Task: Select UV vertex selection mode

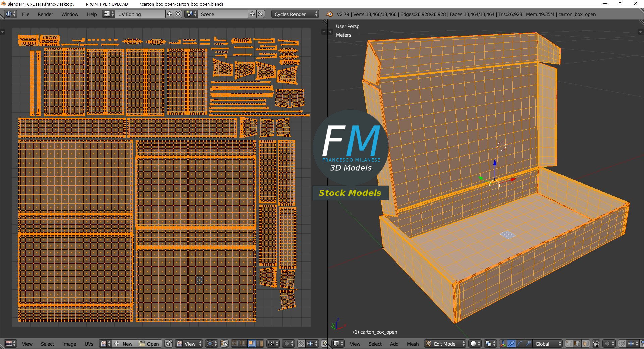Action: pyautogui.click(x=235, y=344)
